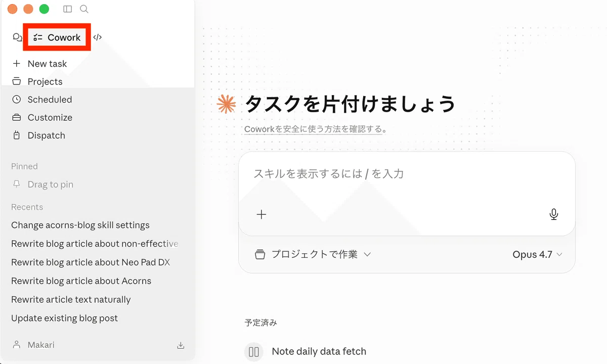Open recent task Rewrite blog article about Acorns

point(81,281)
